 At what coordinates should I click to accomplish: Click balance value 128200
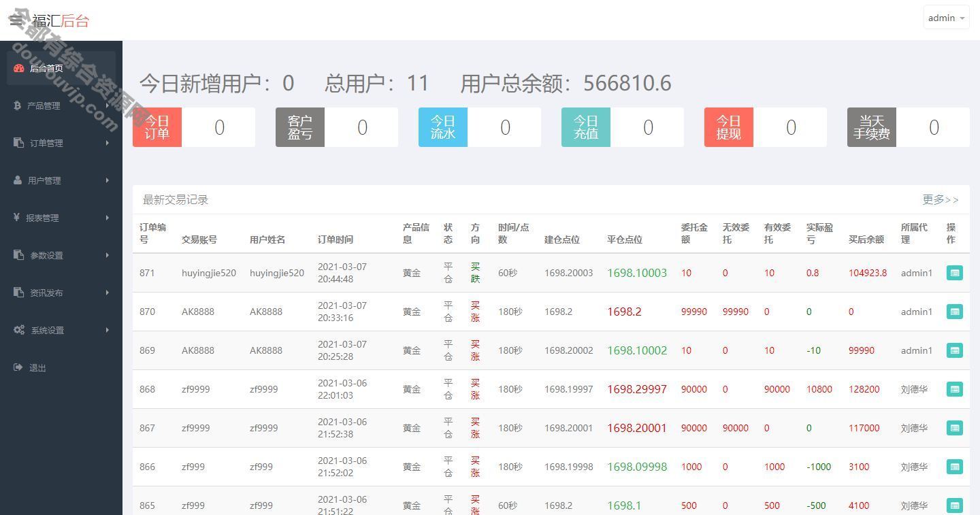864,389
